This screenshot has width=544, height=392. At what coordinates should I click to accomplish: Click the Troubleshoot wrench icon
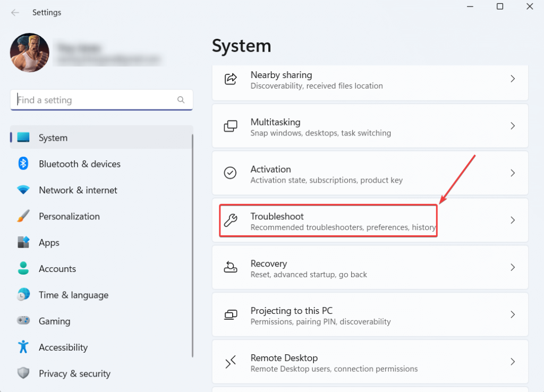pyautogui.click(x=231, y=220)
